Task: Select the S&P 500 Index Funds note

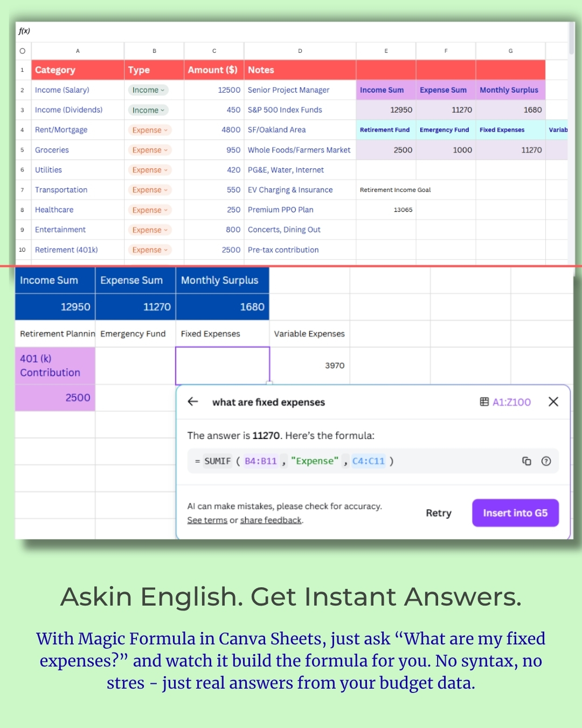Action: [x=300, y=110]
